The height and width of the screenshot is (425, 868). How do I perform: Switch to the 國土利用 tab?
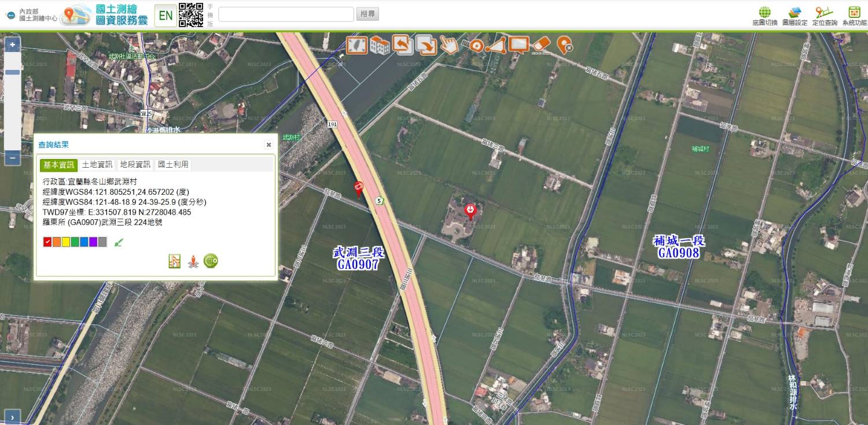pyautogui.click(x=173, y=165)
